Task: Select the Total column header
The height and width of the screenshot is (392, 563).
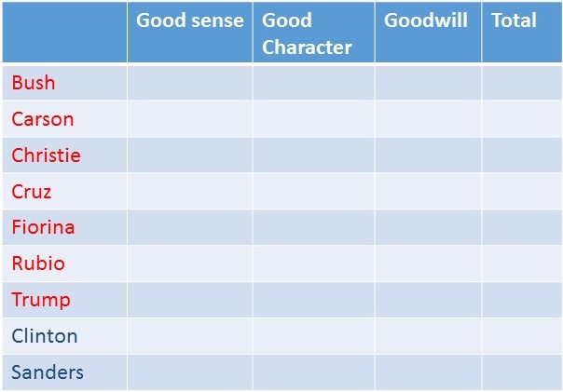Action: (x=514, y=21)
